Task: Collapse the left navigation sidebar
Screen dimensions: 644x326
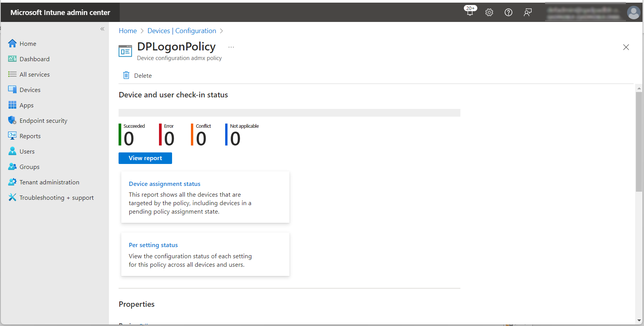Action: (x=102, y=29)
